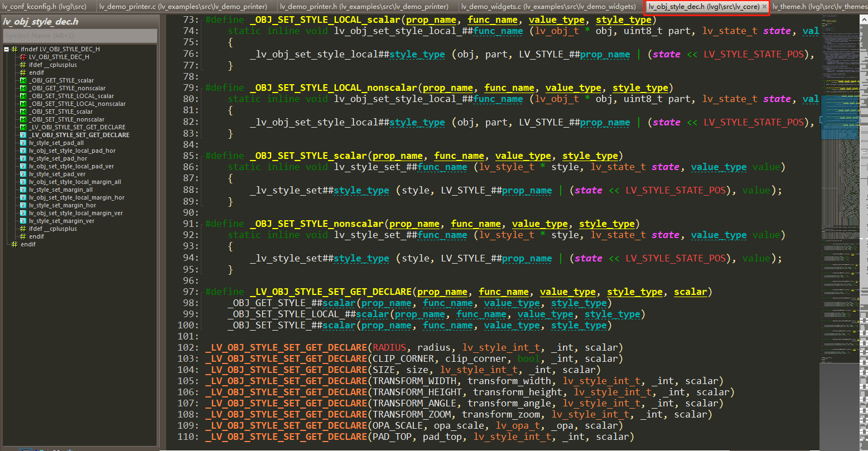Jump to lv_style_set_margin_hor symbol
The image size is (868, 451).
(62, 205)
